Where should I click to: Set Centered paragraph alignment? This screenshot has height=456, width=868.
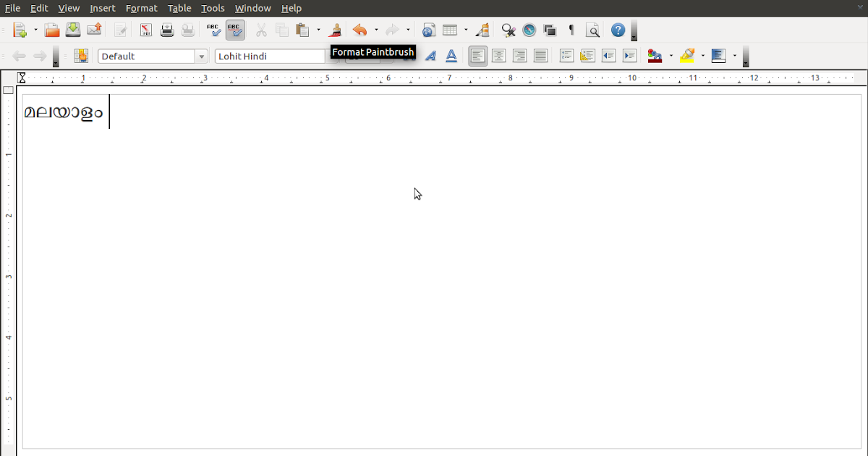click(x=498, y=56)
